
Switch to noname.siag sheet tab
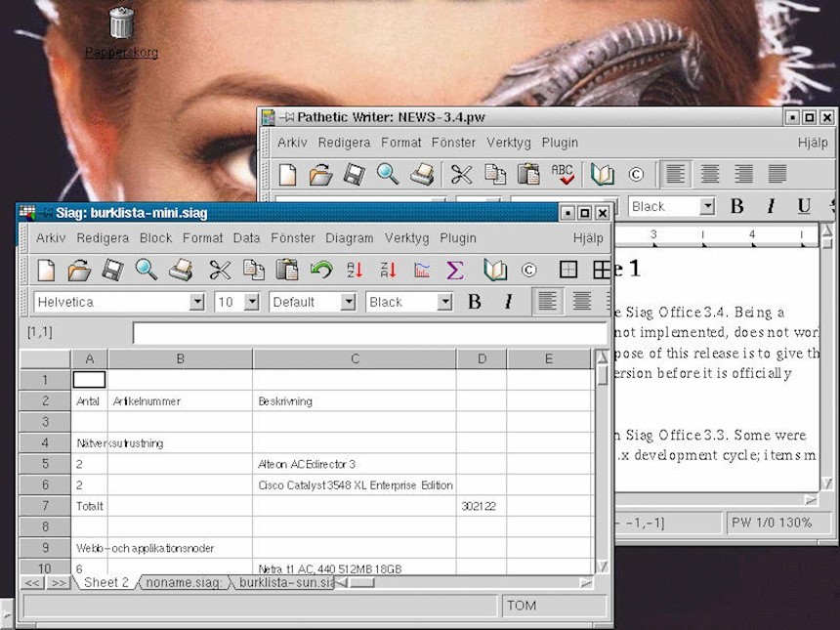pos(184,582)
